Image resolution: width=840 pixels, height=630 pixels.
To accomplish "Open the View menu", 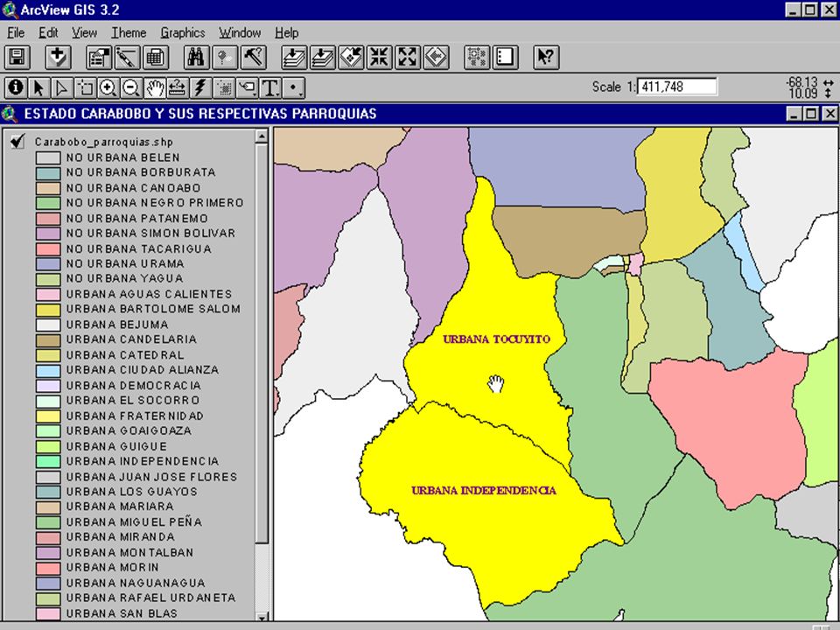I will 85,32.
